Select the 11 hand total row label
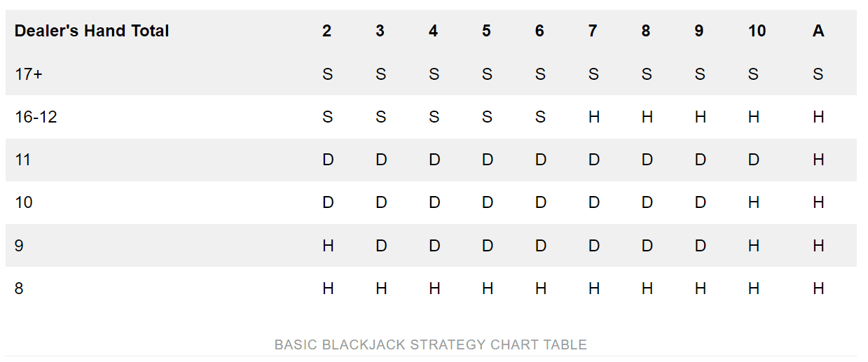This screenshot has width=868, height=362. pyautogui.click(x=23, y=160)
